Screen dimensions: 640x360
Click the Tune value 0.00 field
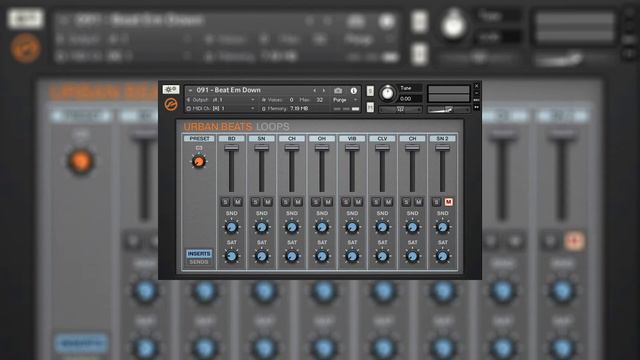[410, 99]
